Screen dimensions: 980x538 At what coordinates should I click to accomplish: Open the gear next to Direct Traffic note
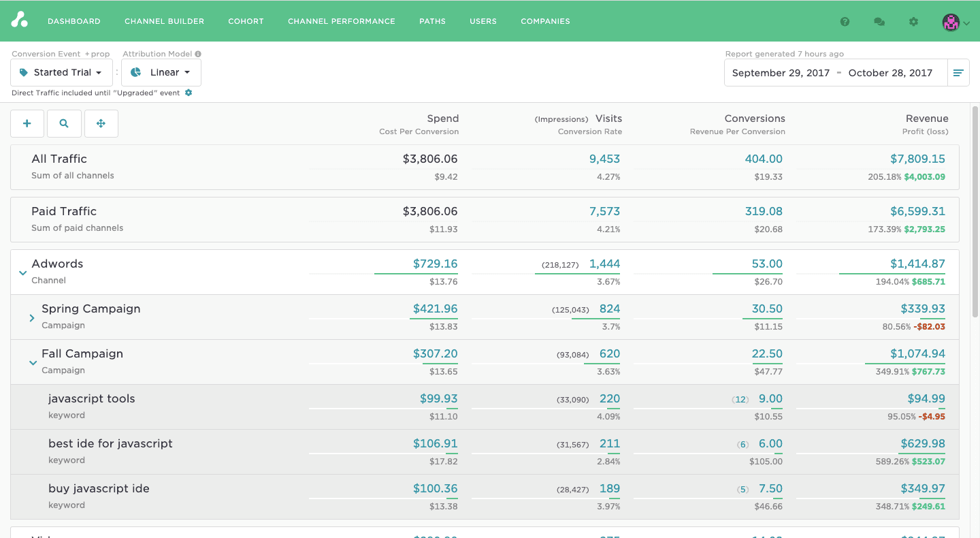[188, 93]
